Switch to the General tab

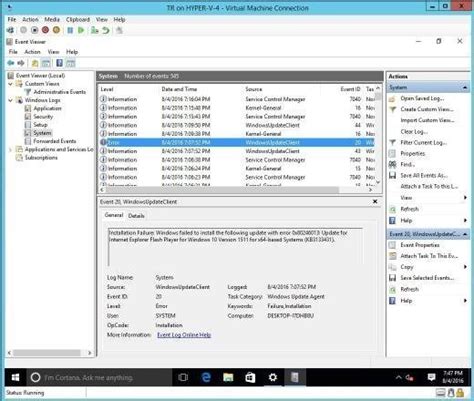[x=114, y=215]
